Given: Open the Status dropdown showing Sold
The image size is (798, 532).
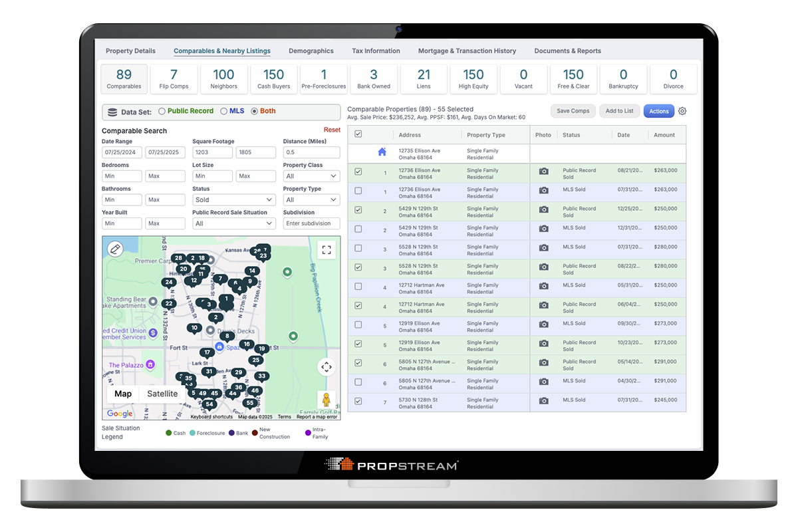Looking at the screenshot, I should 233,199.
